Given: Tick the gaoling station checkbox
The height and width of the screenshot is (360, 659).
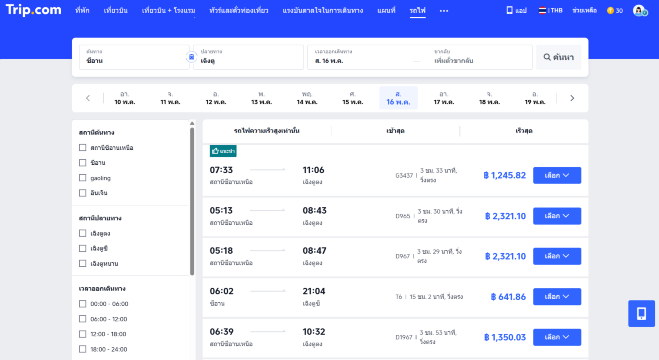Looking at the screenshot, I should pyautogui.click(x=82, y=178).
